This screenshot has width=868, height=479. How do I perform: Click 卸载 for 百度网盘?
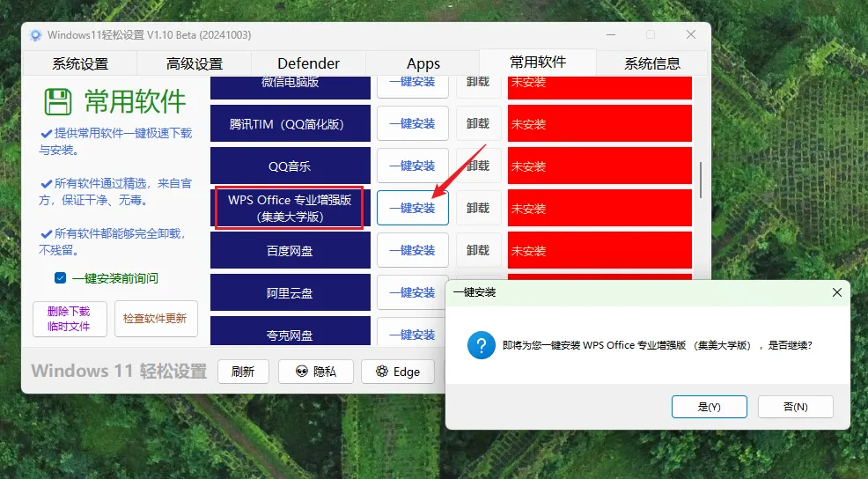(478, 250)
